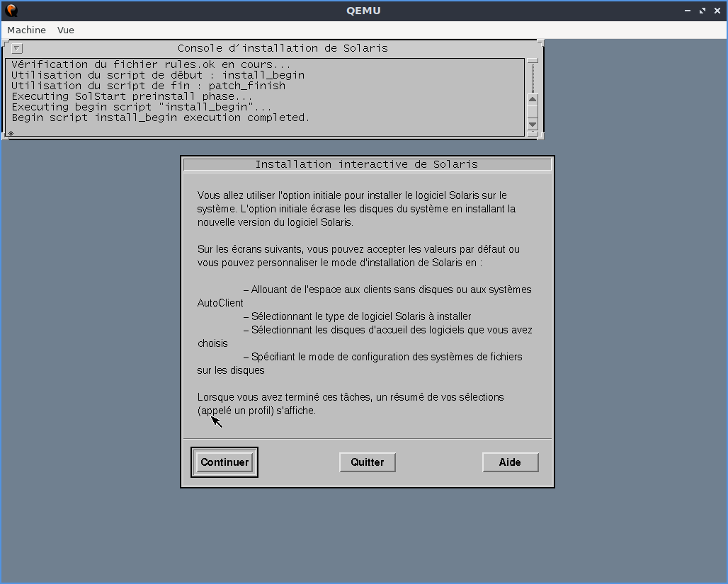Click the QEMU application icon
The height and width of the screenshot is (584, 728).
tap(11, 10)
